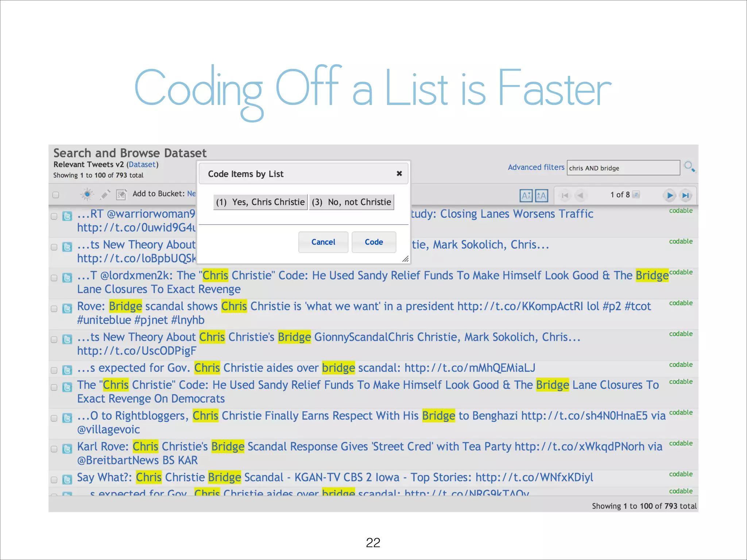Check box for the 'Rightbloggers' tweet
The width and height of the screenshot is (747, 560).
point(54,418)
